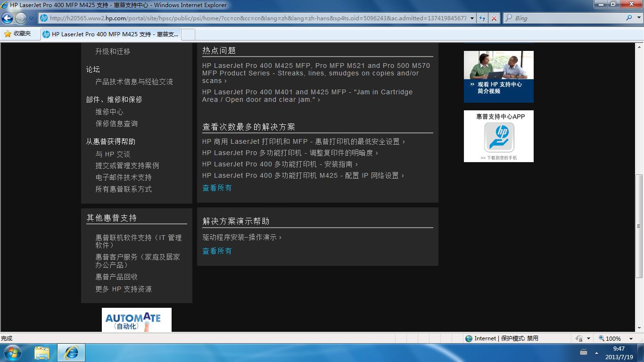Click 查看所有 under most viewed solutions

pos(217,188)
